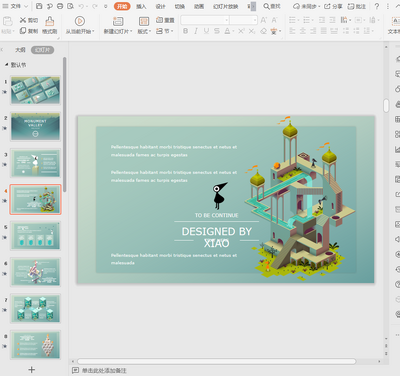Viewport: 400px width, 376px height.
Task: Toggle right text alignment
Action: 313,31
